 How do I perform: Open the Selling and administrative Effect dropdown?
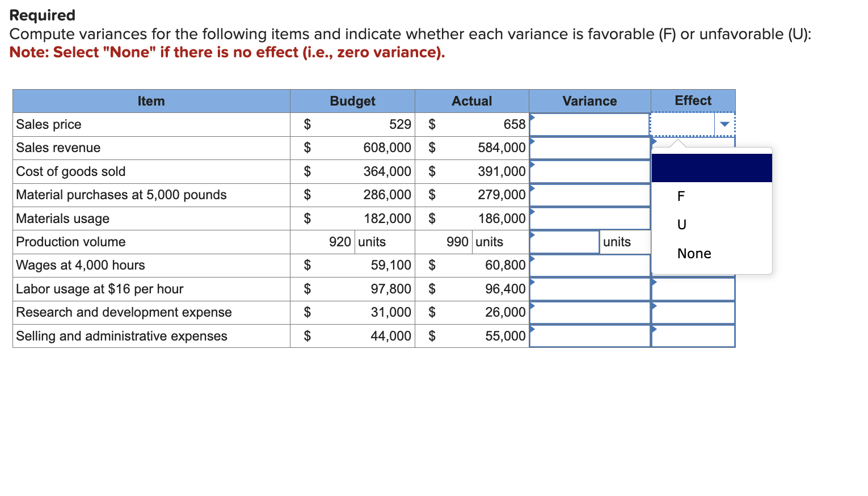click(693, 336)
